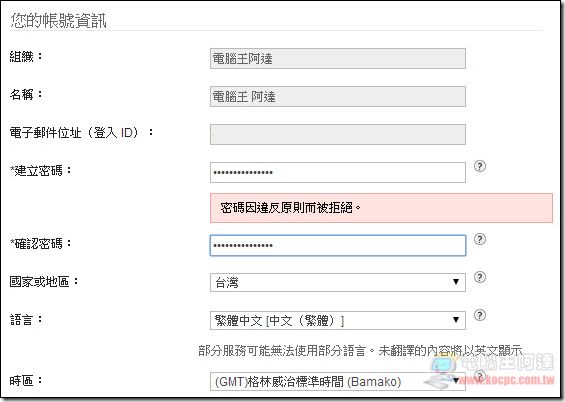Focus the 電子郵件位址 login ID field
This screenshot has width=565, height=402.
[x=338, y=134]
